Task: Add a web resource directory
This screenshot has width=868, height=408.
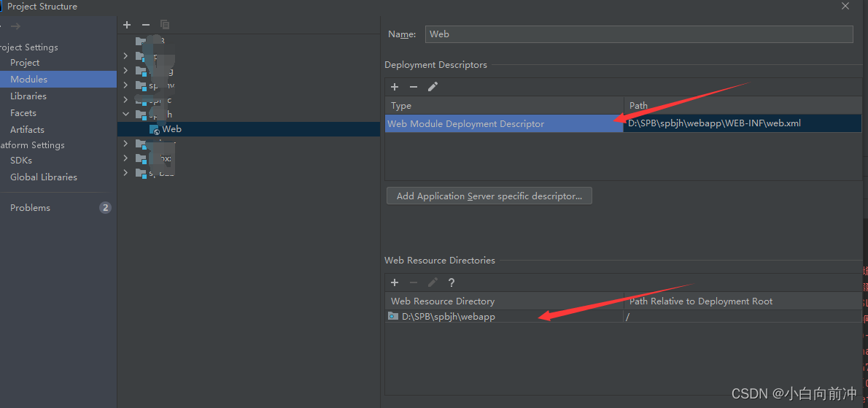Action: click(x=395, y=282)
